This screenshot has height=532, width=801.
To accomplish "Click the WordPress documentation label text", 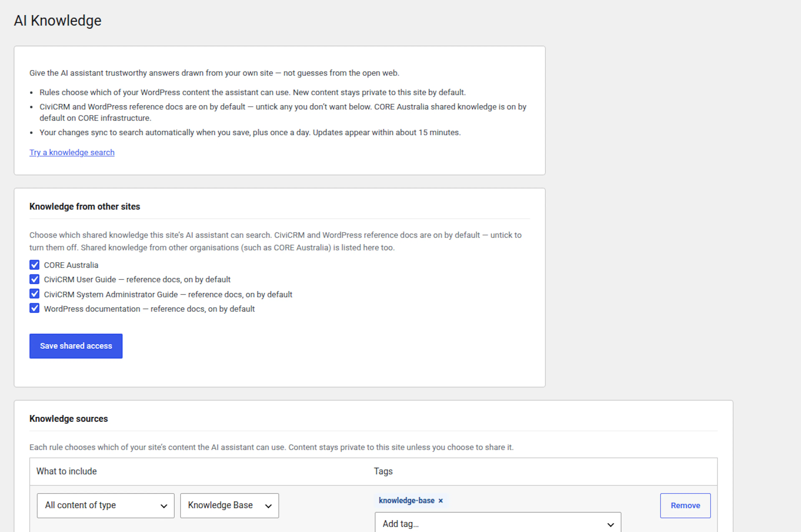I will pyautogui.click(x=149, y=309).
